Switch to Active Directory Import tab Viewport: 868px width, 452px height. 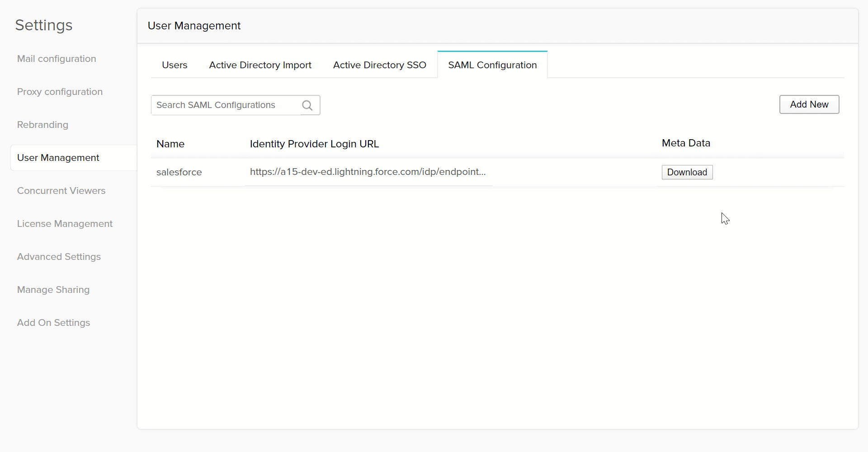pos(260,65)
